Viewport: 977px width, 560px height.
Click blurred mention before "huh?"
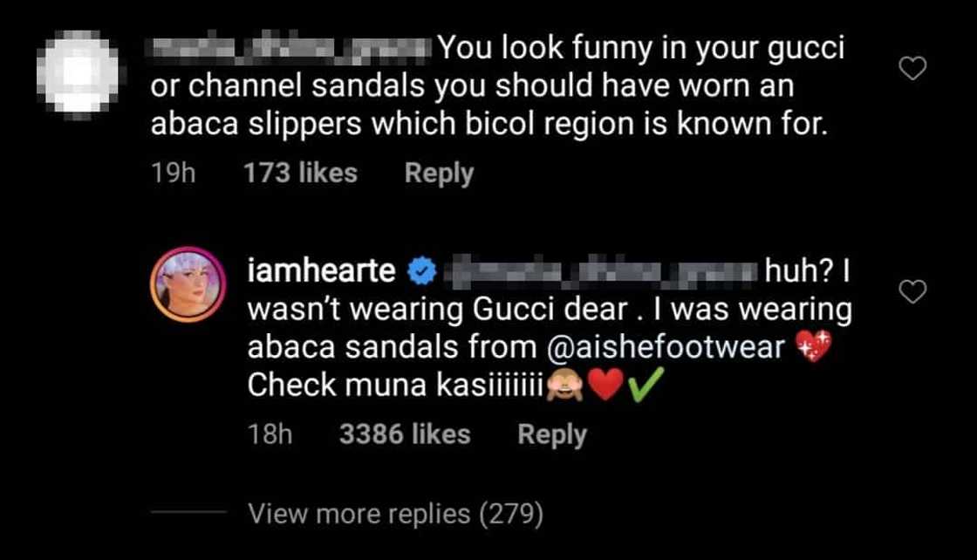point(600,274)
